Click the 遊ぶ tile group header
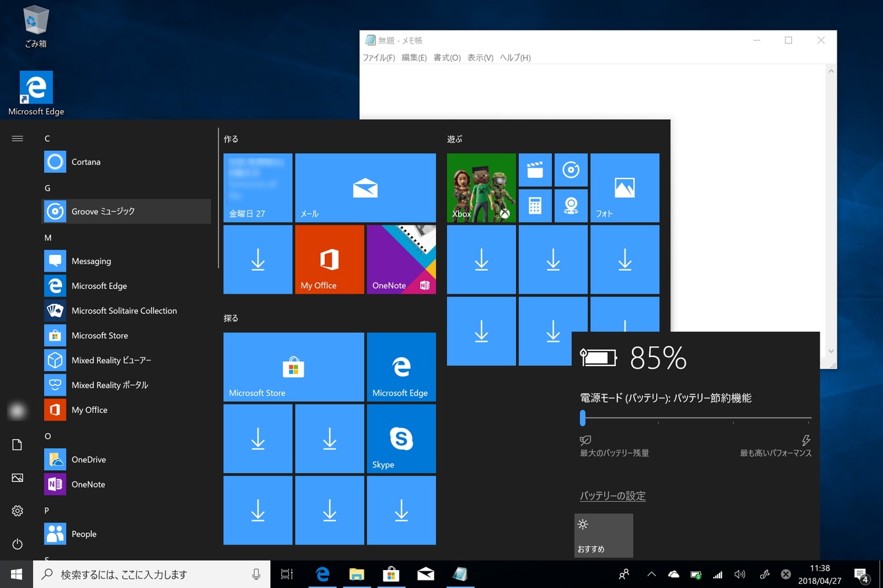Image resolution: width=883 pixels, height=588 pixels. coord(455,139)
